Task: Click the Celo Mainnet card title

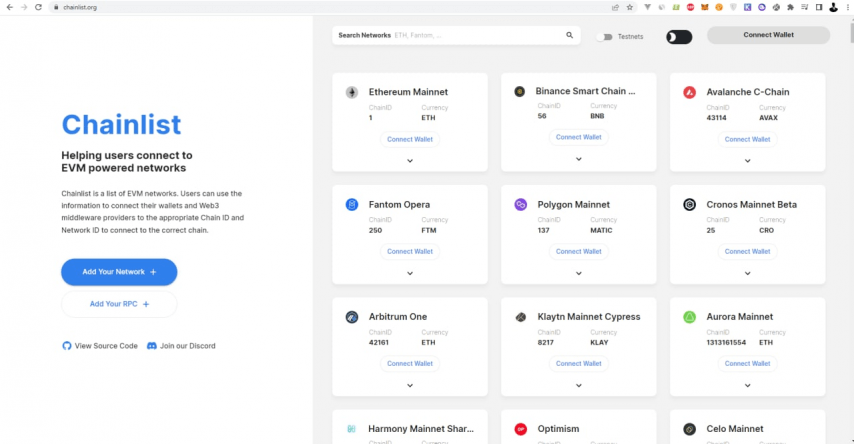Action: 735,429
